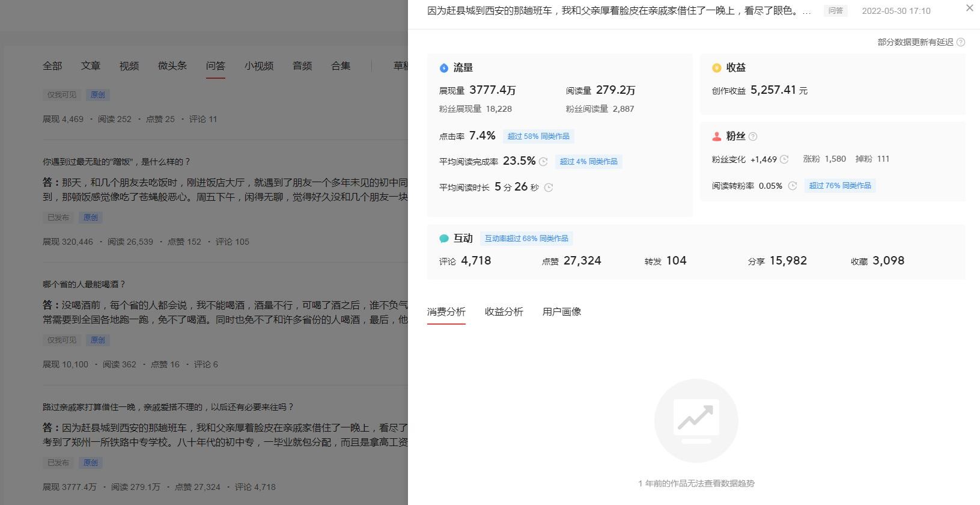Open the question 哪个省的人最能喝酒？
This screenshot has height=505, width=980.
(x=84, y=284)
